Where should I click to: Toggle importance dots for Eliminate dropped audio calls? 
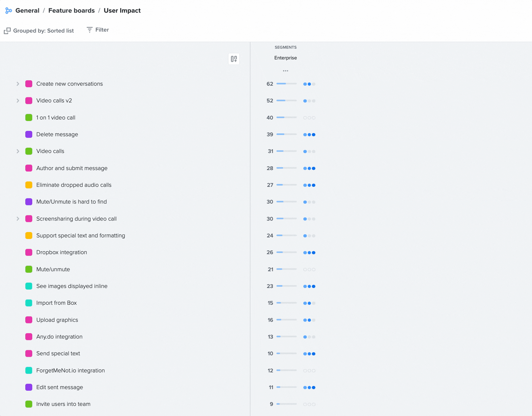309,185
